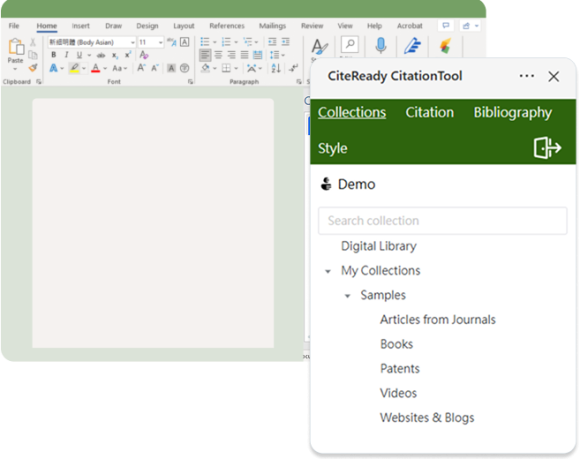This screenshot has width=580, height=459.
Task: Click the Demo user icon
Action: point(326,184)
